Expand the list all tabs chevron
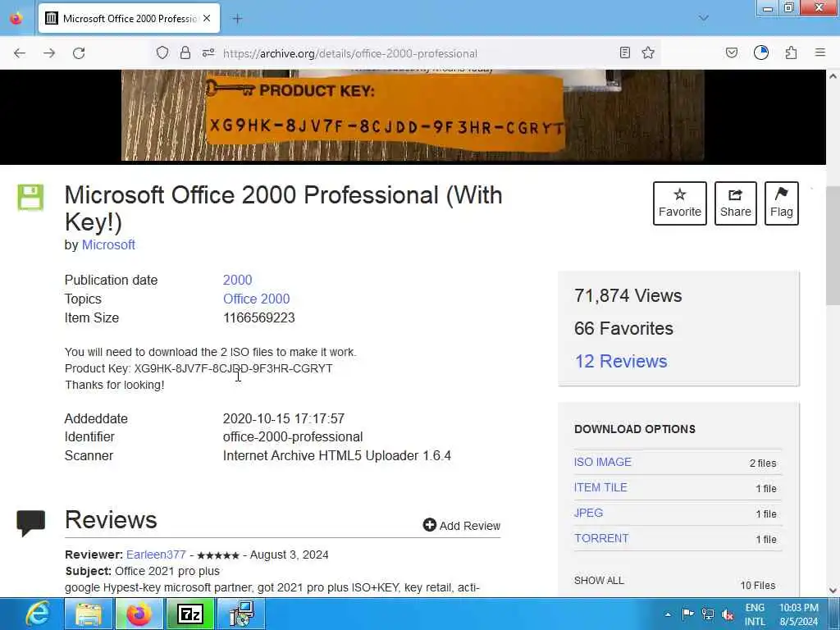Screen dimensions: 840x630 pyautogui.click(x=704, y=18)
